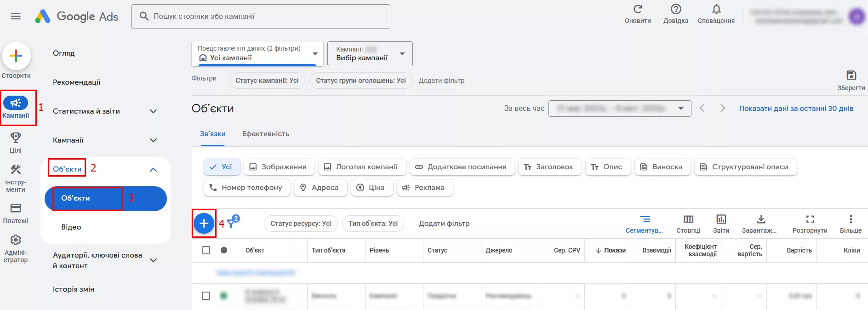Viewport: 868px width, 310px height.
Task: Open Інструменти tools icon
Action: point(16,170)
